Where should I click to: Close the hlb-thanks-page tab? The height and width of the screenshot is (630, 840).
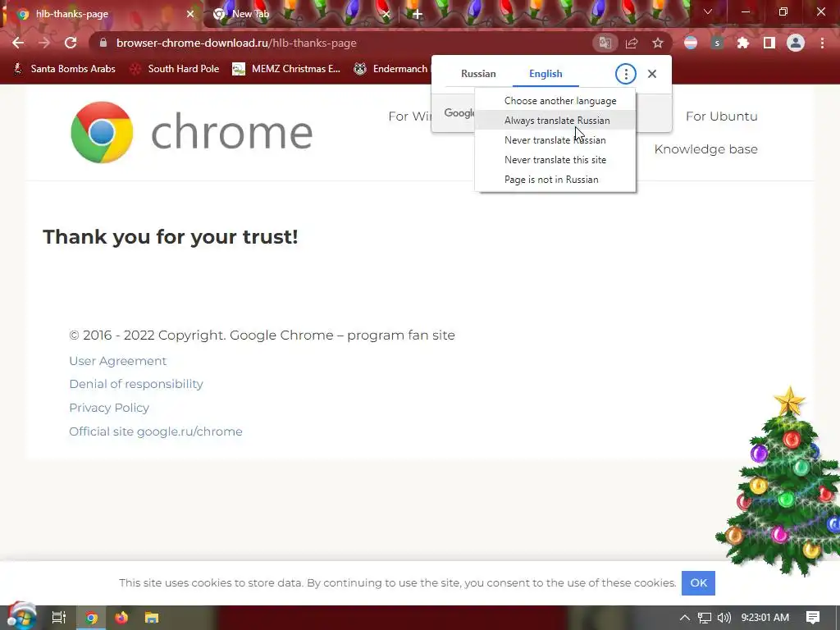pos(190,14)
